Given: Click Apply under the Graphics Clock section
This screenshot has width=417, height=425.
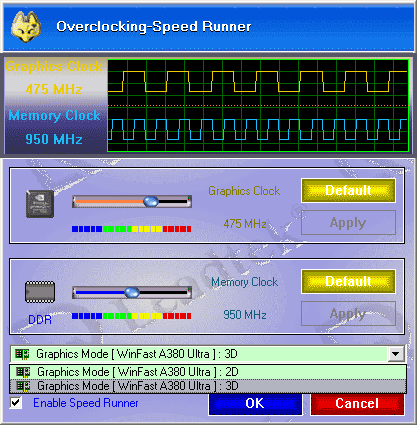Looking at the screenshot, I should pos(348,222).
